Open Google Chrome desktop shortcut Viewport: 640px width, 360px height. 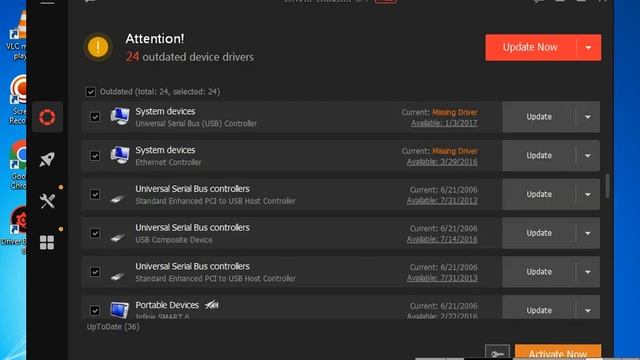[x=17, y=165]
